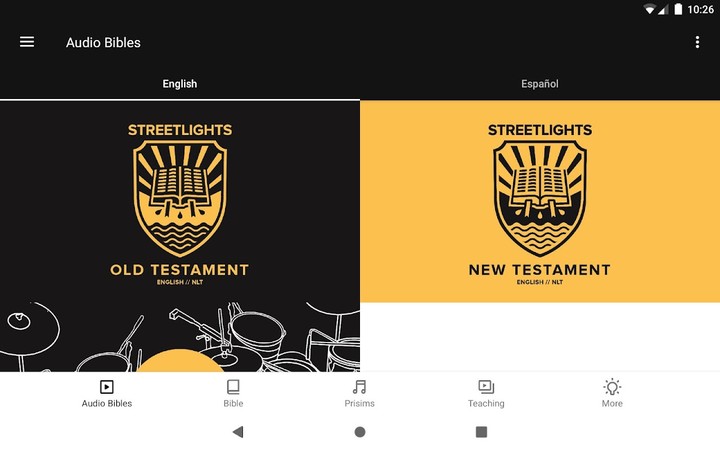720x450 pixels.
Task: Select the English tab
Action: (x=180, y=84)
